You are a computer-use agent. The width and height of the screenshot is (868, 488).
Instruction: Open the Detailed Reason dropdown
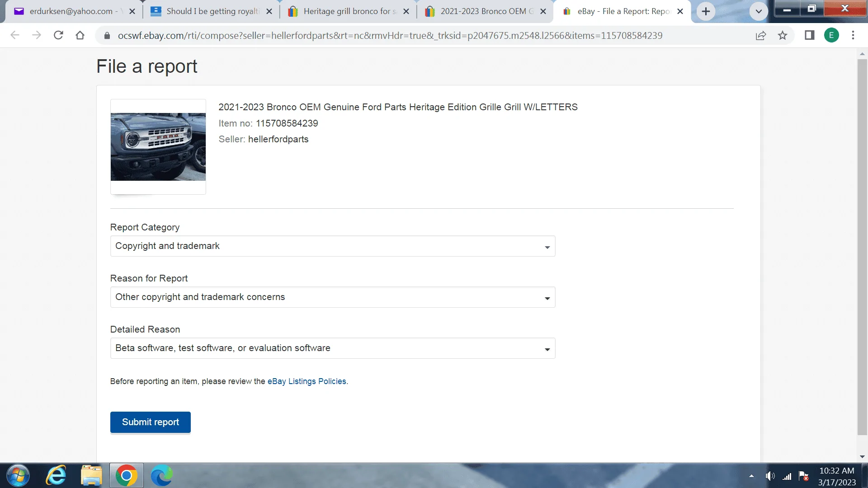click(x=333, y=348)
